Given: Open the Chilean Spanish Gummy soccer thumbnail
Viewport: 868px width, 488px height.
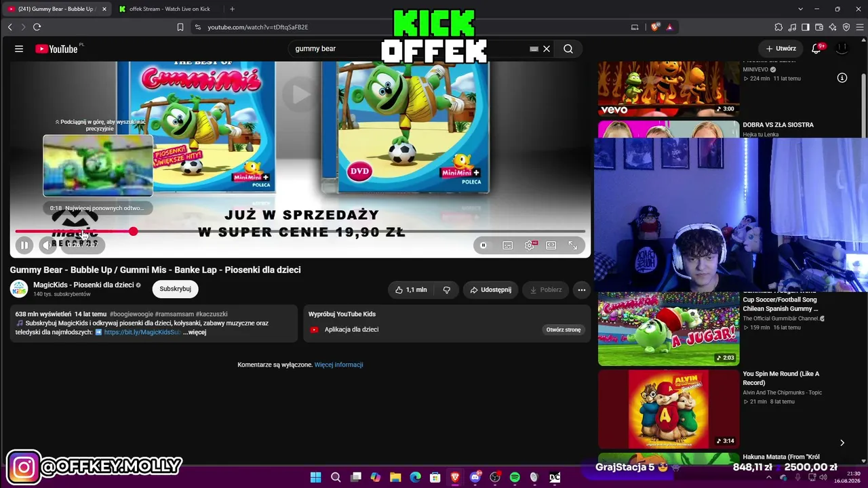Looking at the screenshot, I should (669, 329).
